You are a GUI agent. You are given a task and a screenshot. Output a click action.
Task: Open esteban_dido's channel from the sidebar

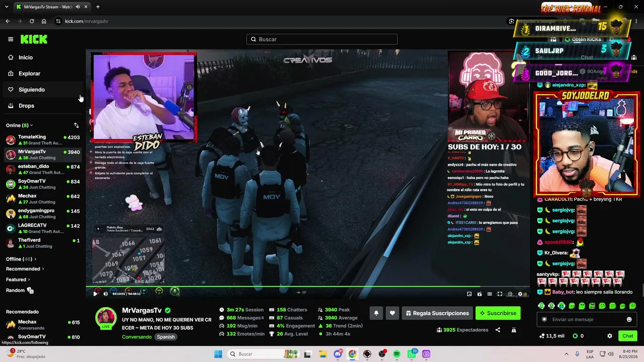tap(43, 169)
